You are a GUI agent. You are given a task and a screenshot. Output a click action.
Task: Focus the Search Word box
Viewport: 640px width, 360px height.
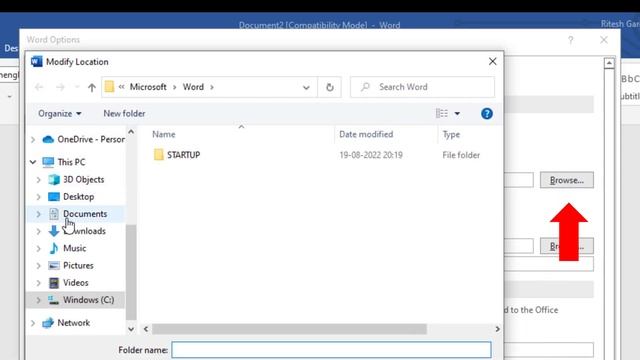(x=422, y=87)
